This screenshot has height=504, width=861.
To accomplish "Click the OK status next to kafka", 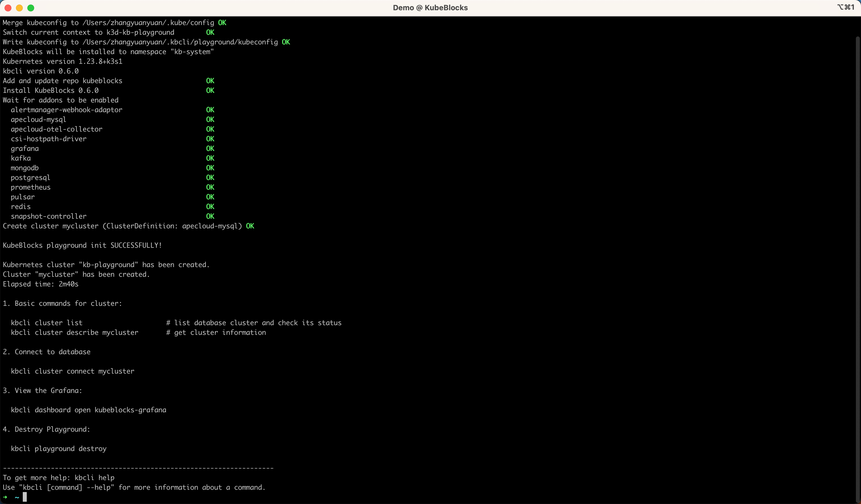I will pyautogui.click(x=210, y=158).
